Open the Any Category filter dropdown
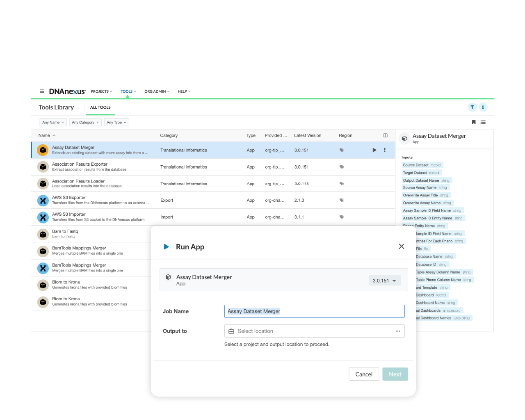The height and width of the screenshot is (420, 525). pos(85,122)
